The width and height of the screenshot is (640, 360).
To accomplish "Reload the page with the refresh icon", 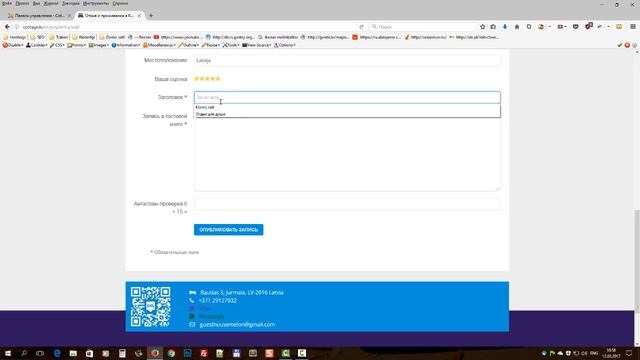I will pos(361,27).
